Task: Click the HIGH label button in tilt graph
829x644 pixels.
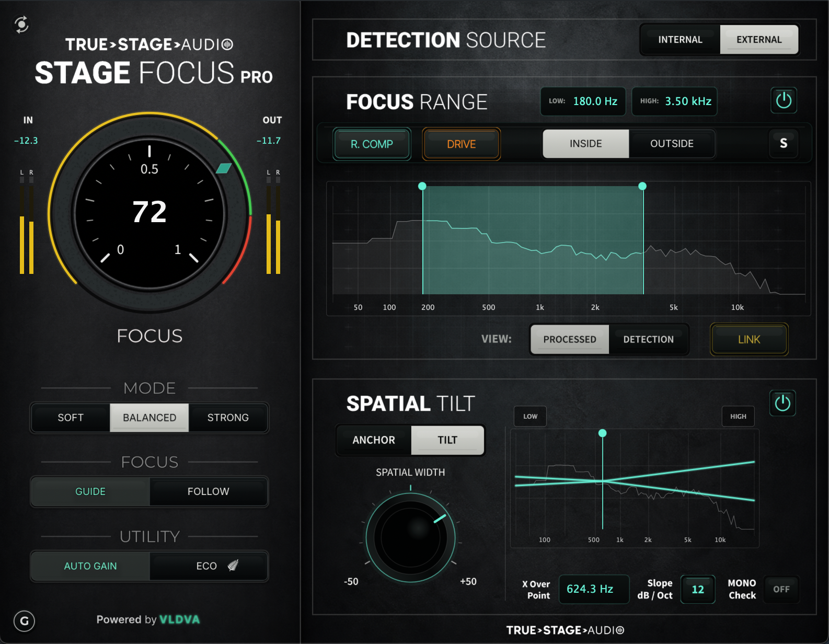Action: (738, 416)
